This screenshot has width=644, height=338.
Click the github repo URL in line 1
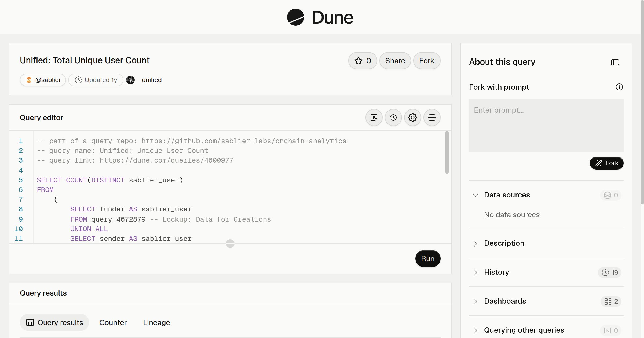pos(244,141)
